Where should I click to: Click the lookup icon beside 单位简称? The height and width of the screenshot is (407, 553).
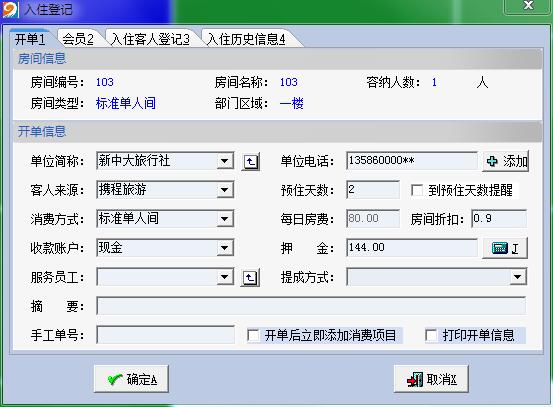250,162
